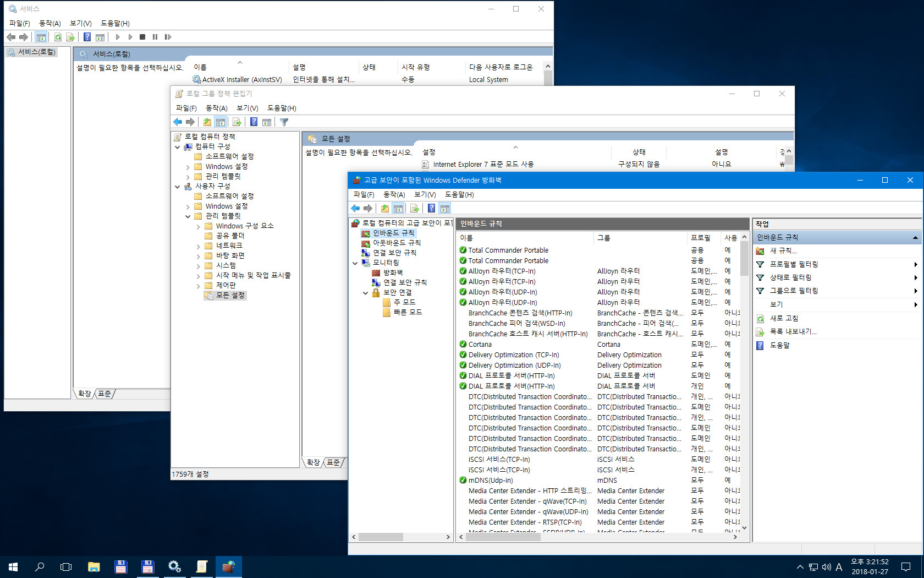Click 목록 내보내기 export list action

793,332
